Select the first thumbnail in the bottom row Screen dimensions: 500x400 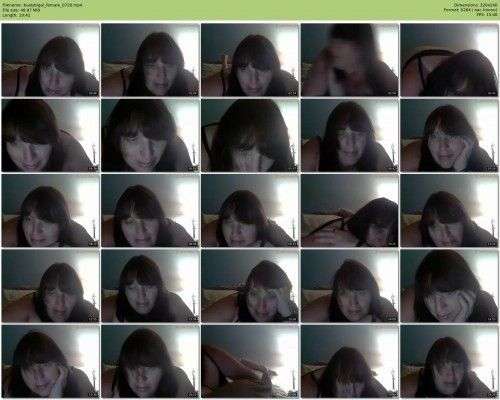(50, 362)
